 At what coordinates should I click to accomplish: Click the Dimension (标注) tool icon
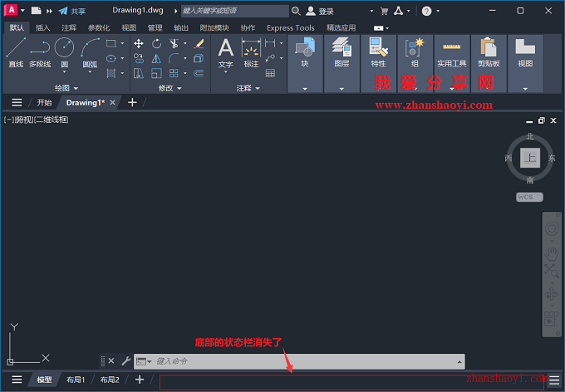coord(251,48)
